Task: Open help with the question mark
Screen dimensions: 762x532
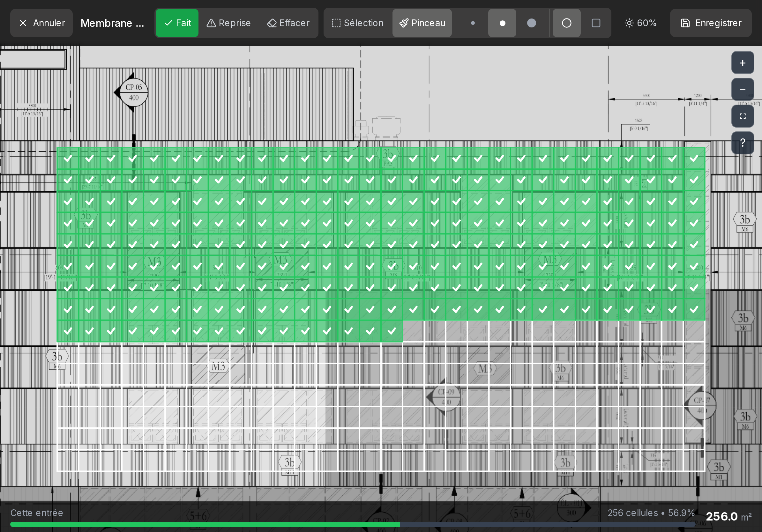Action: (x=743, y=143)
